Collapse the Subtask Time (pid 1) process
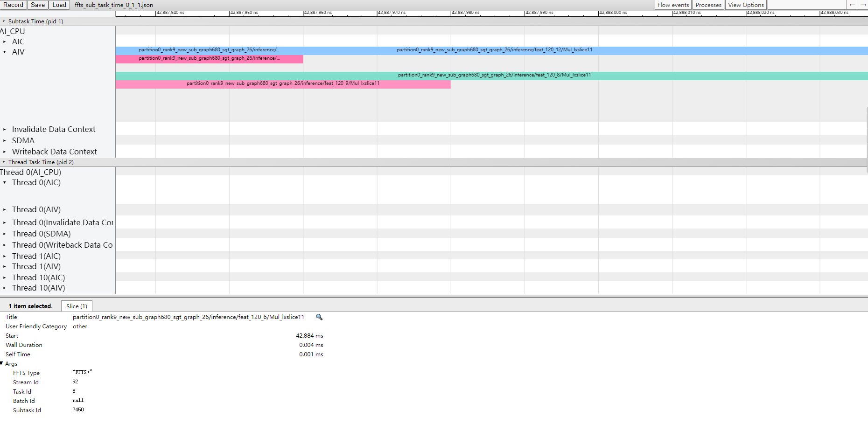This screenshot has width=868, height=423. (x=4, y=21)
